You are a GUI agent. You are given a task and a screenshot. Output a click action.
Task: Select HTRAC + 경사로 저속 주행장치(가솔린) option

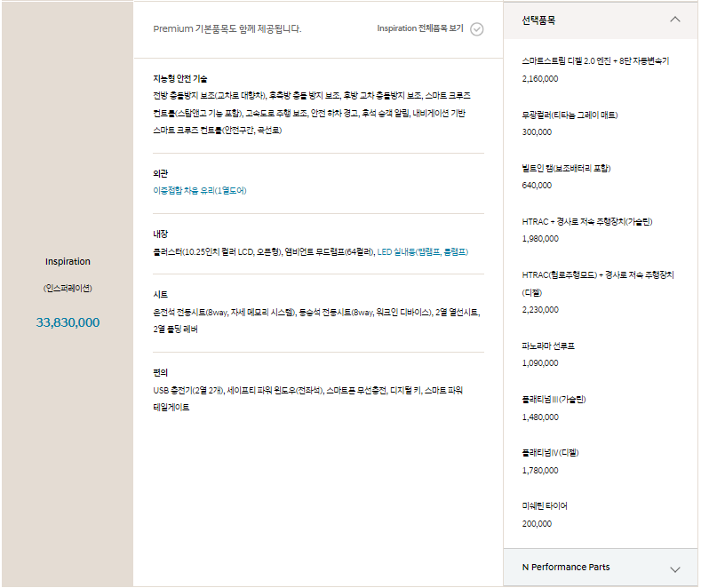(587, 222)
